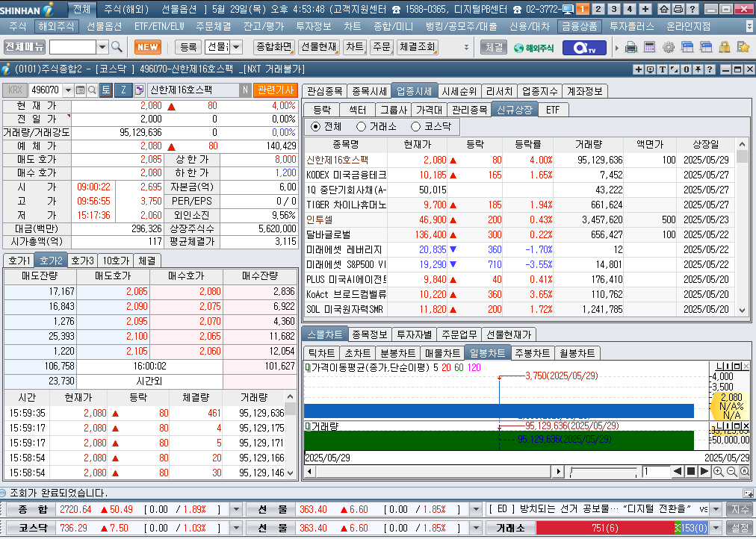Add a virtual screen with plus button

[645, 9]
